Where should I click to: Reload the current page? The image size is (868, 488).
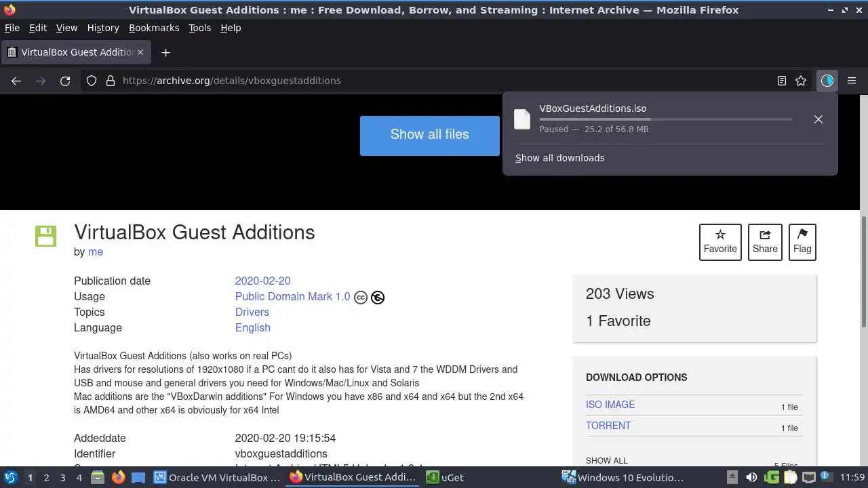65,81
